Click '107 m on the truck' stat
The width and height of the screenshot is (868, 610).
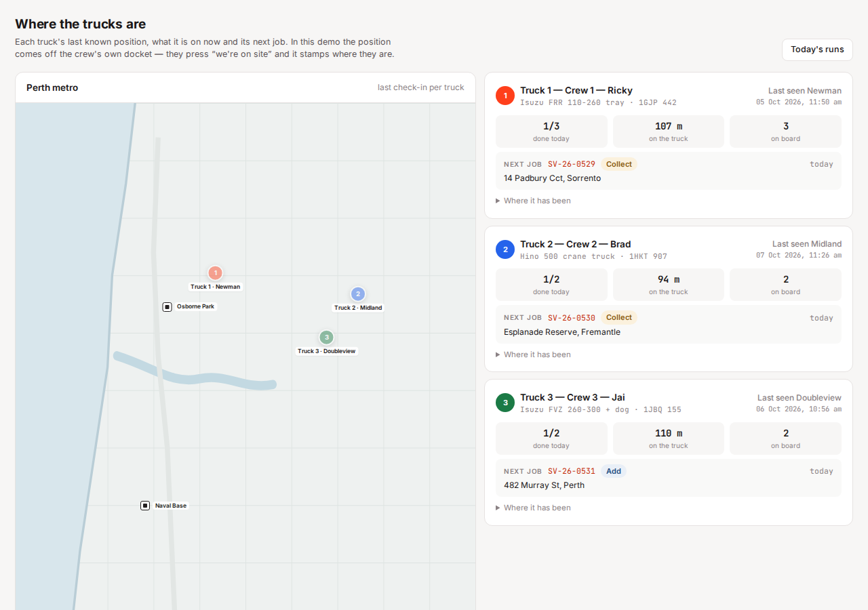(x=669, y=131)
